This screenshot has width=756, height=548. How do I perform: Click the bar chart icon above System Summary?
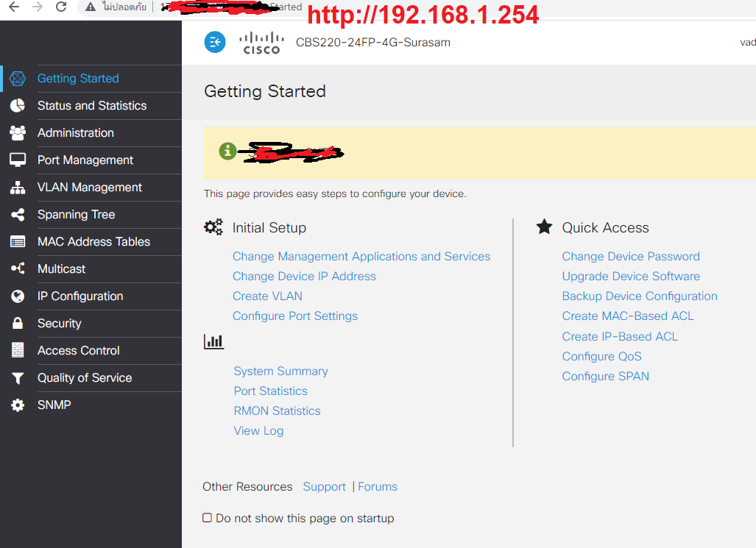tap(213, 341)
